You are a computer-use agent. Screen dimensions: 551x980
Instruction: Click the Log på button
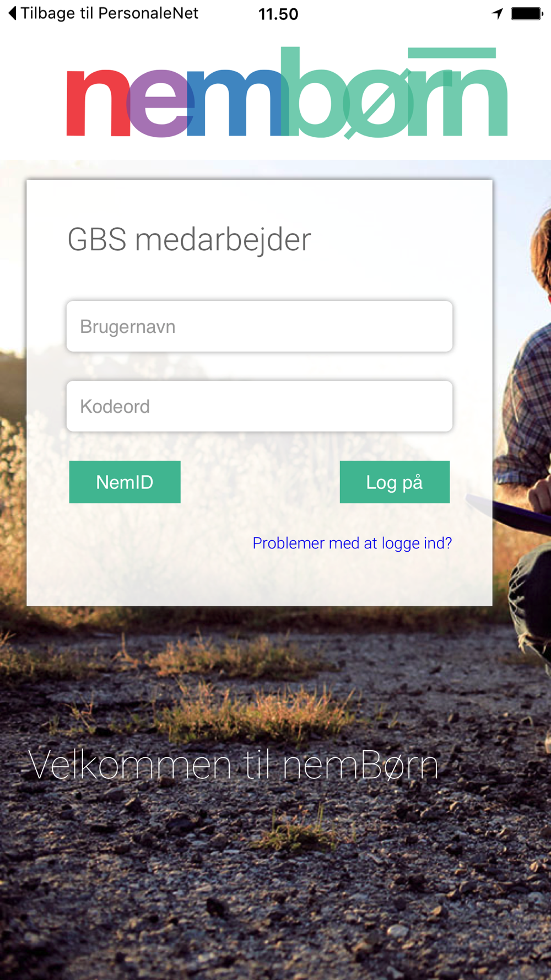[395, 482]
